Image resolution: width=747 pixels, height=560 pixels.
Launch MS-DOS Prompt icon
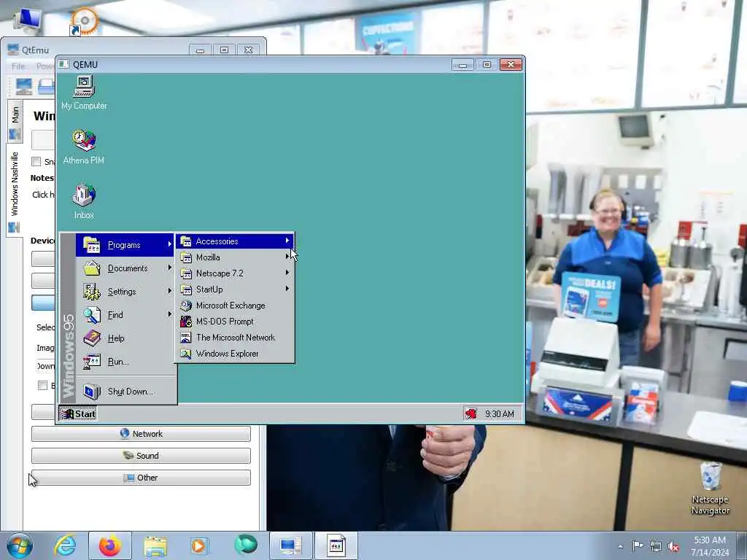click(x=186, y=322)
